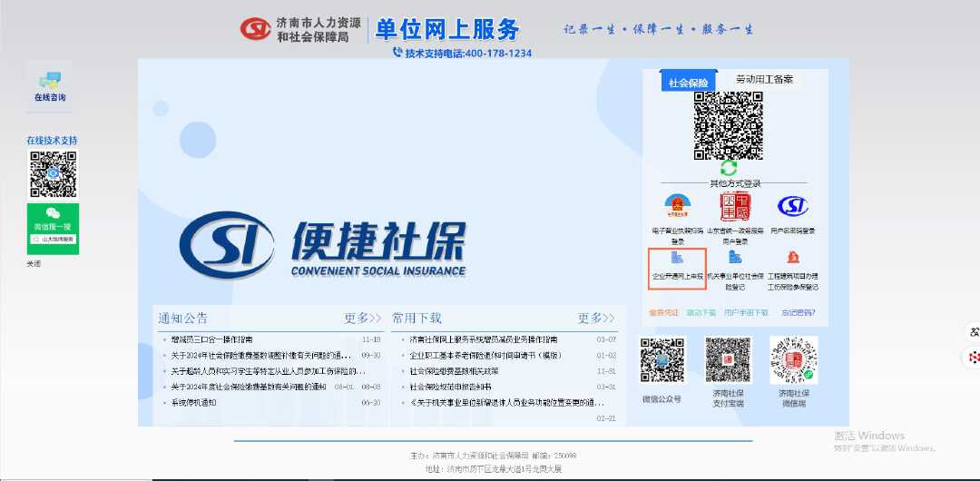
Task: Open 用户手册下载 link
Action: click(746, 312)
